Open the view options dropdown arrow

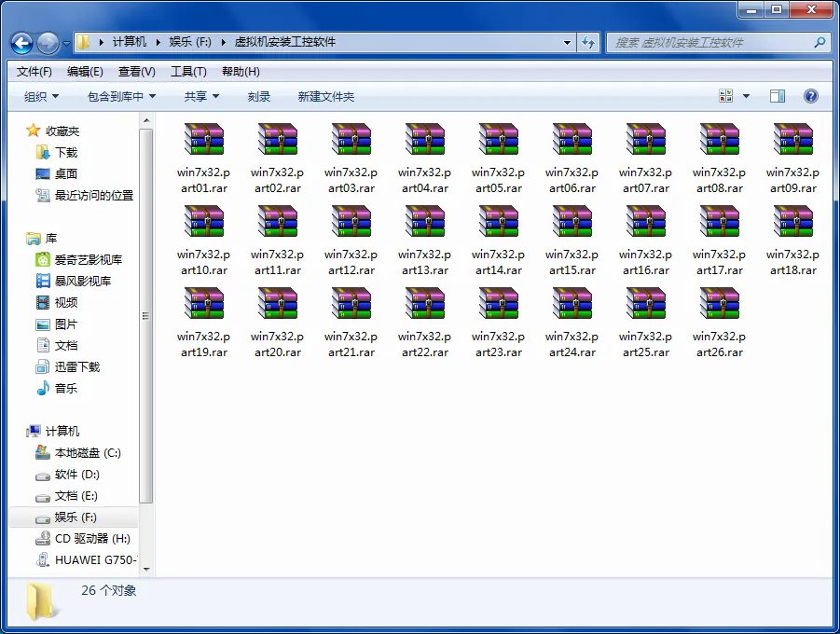click(x=746, y=96)
